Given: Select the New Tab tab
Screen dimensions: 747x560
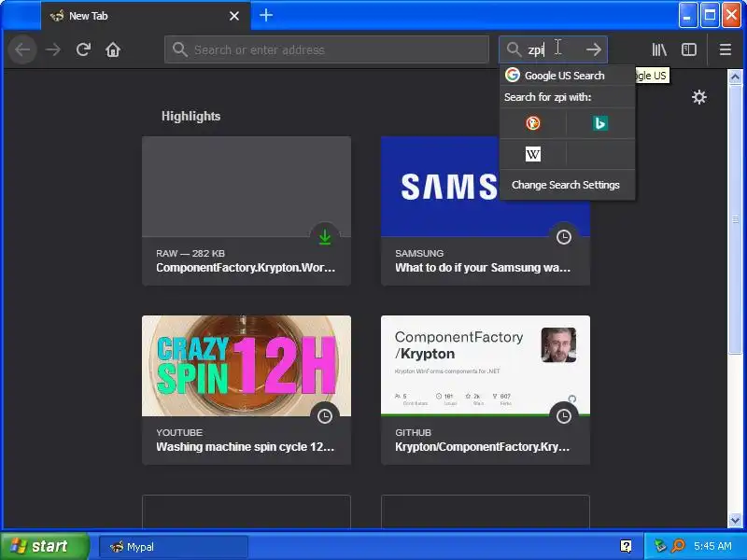Looking at the screenshot, I should [146, 16].
